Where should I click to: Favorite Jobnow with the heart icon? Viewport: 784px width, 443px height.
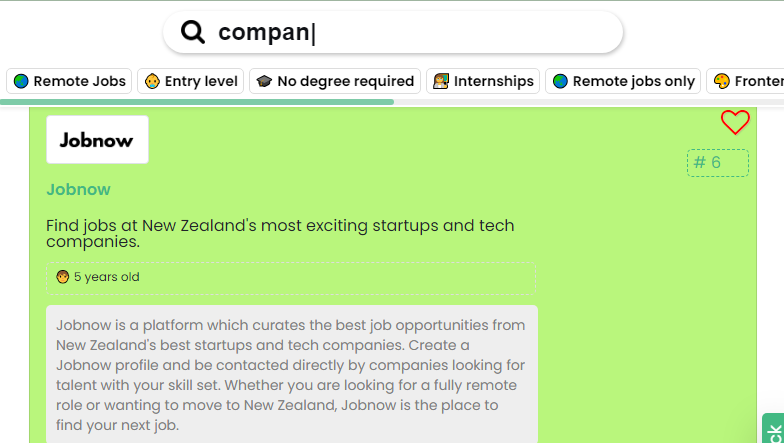735,122
